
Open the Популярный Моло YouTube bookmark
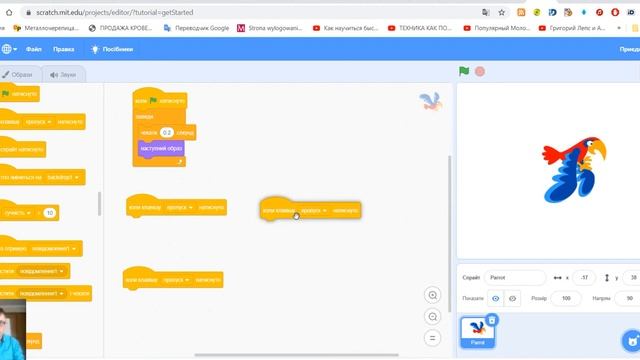pos(496,28)
